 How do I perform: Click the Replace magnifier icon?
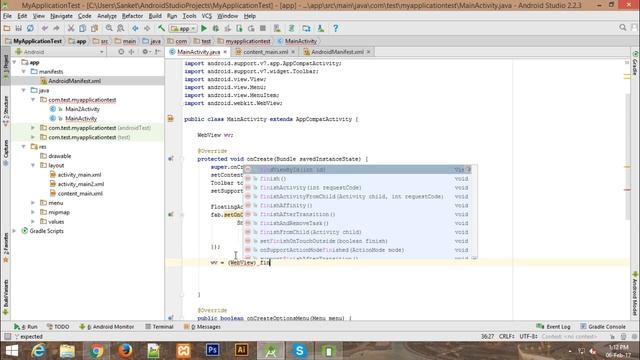click(121, 28)
